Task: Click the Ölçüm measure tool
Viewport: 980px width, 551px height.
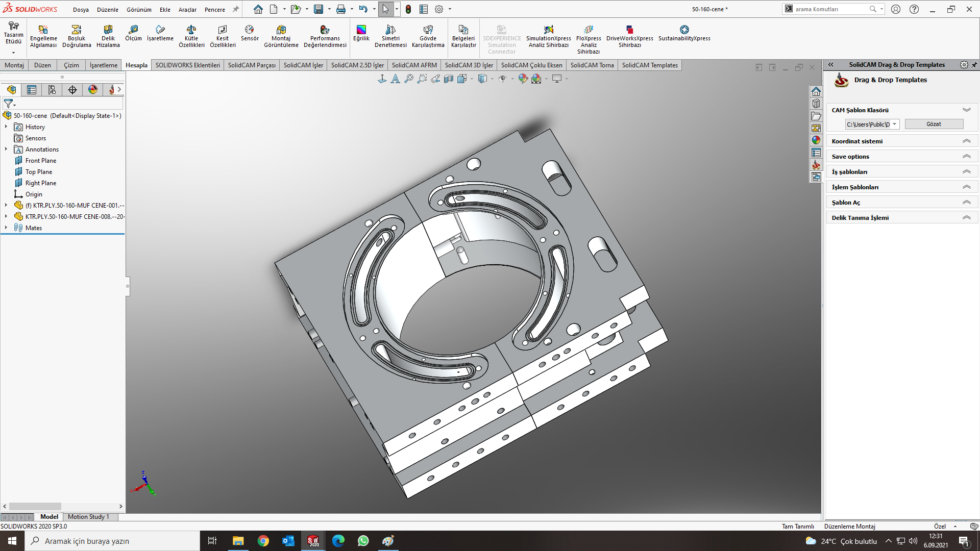Action: [x=133, y=33]
